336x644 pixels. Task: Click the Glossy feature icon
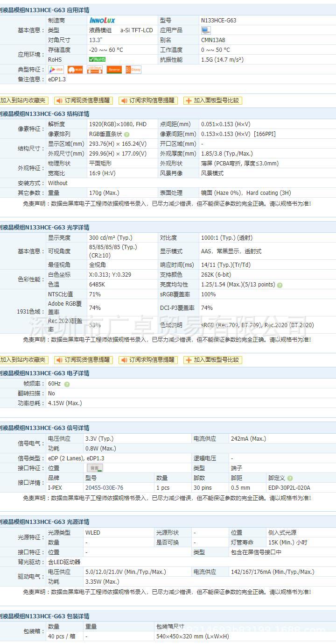(x=133, y=70)
